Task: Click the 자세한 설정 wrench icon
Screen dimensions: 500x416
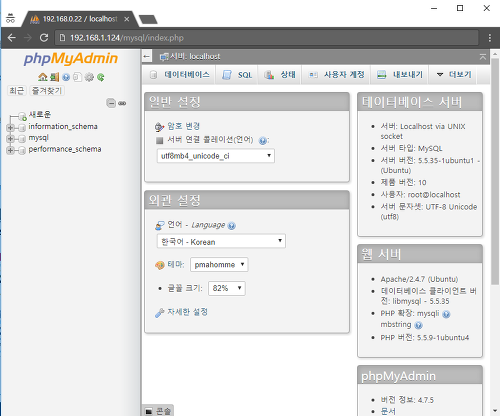Action: click(159, 313)
